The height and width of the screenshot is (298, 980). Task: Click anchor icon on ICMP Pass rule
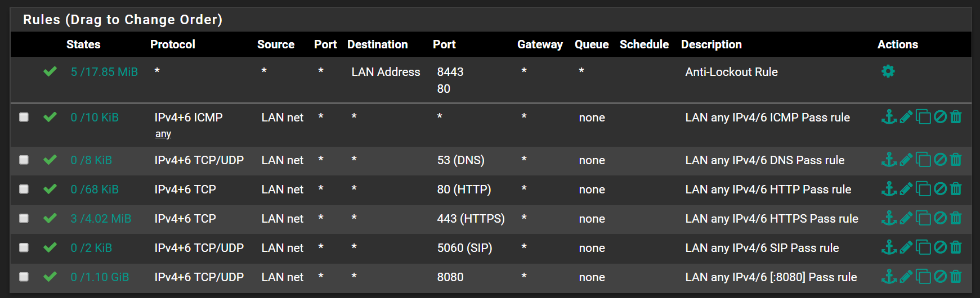(889, 117)
